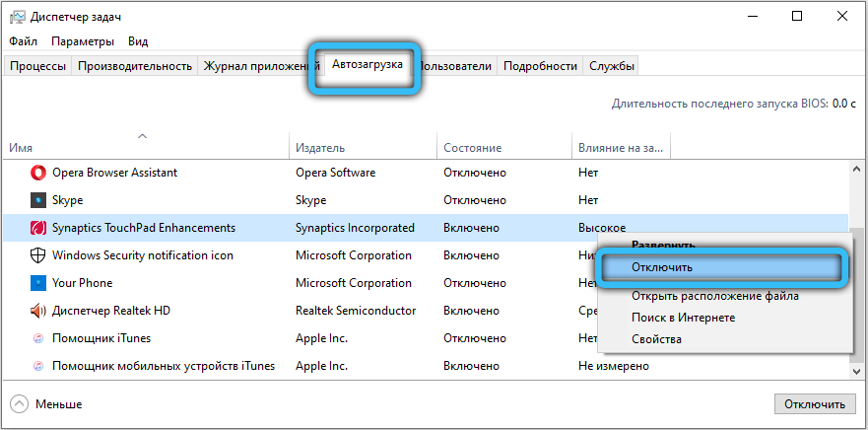Click the sort arrow above Имя column
868x430 pixels.
click(143, 135)
